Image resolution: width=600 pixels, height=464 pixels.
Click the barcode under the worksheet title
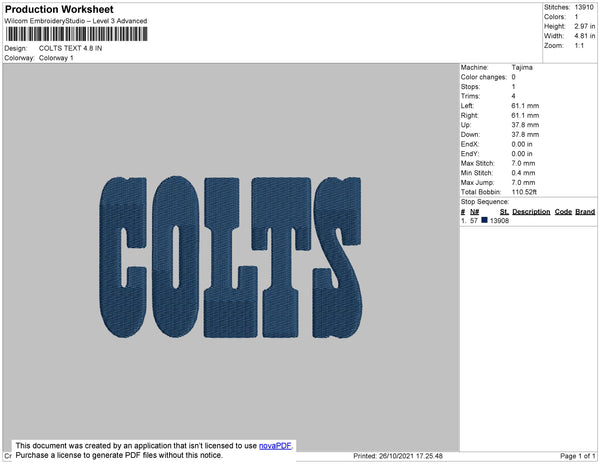[77, 34]
